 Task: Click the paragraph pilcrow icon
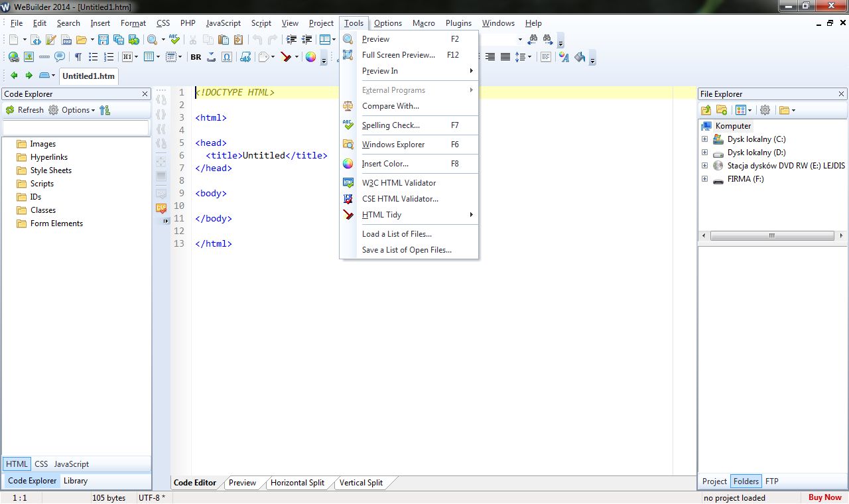[x=78, y=57]
